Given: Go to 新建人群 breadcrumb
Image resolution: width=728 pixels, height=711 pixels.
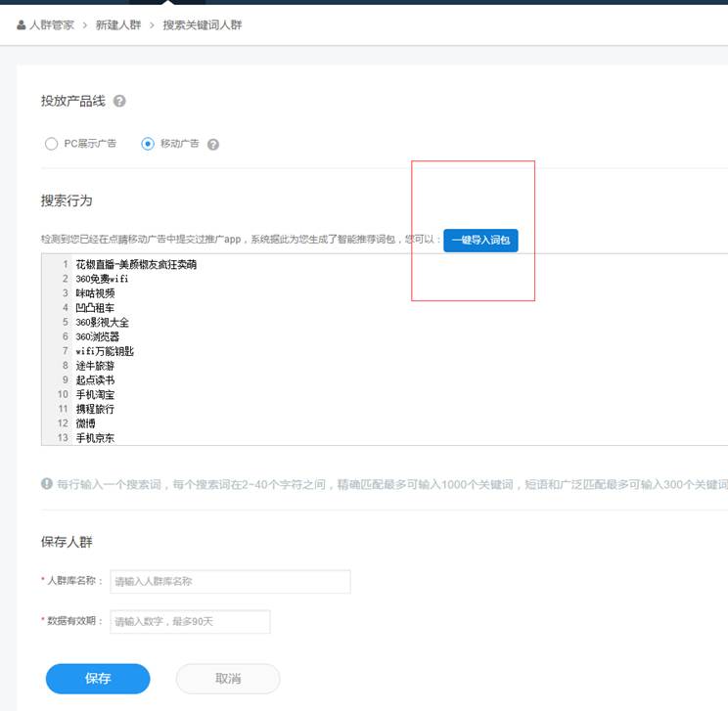Looking at the screenshot, I should (x=118, y=25).
